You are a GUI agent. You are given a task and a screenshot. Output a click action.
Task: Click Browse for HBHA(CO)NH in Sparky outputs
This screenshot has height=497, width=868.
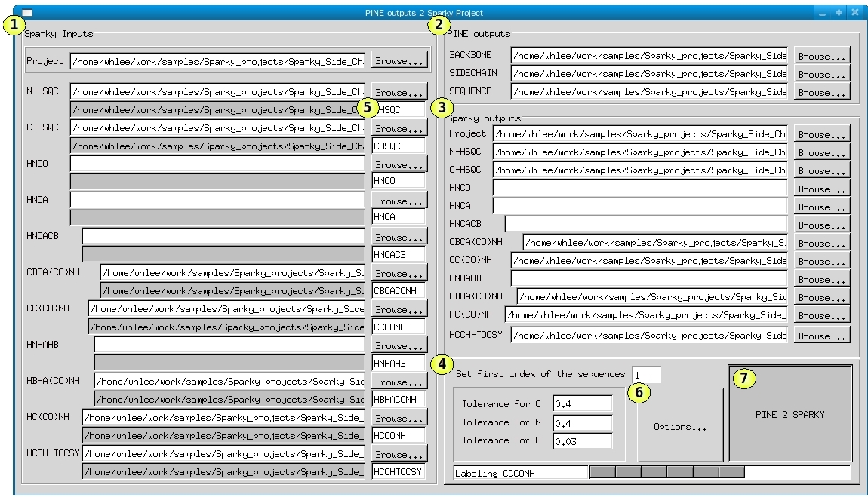tap(822, 297)
